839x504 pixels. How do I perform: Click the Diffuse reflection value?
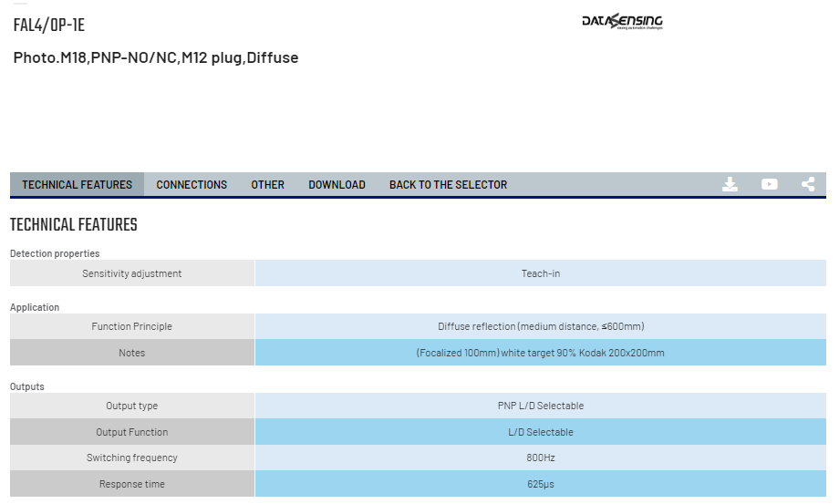(x=541, y=326)
